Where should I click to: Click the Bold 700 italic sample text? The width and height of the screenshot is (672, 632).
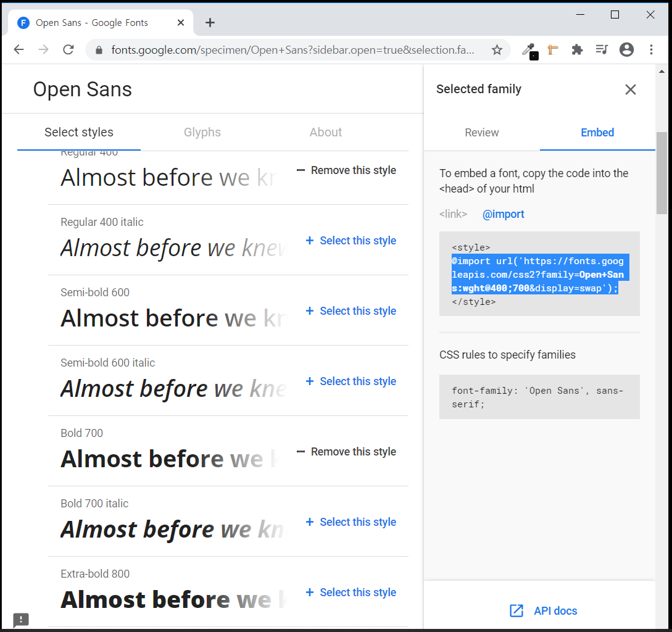tap(172, 529)
